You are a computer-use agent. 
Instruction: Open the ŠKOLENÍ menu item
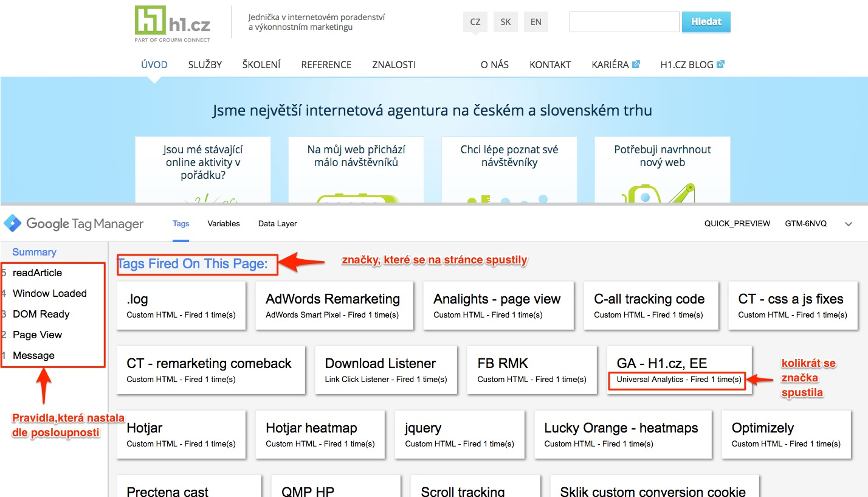pyautogui.click(x=261, y=64)
